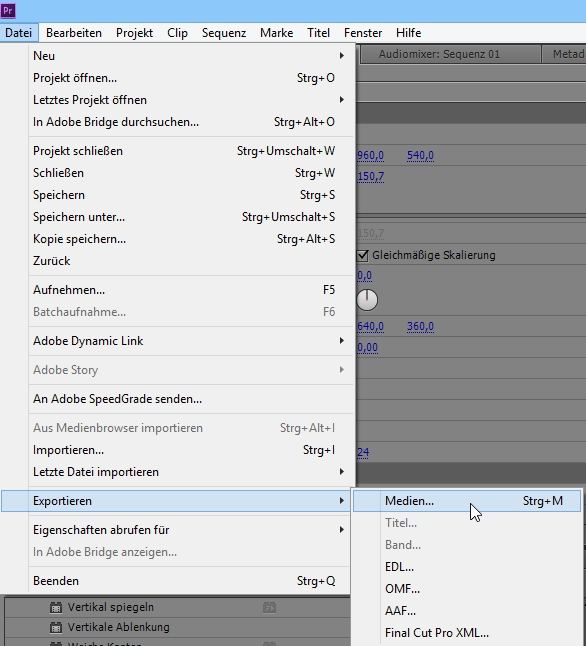The height and width of the screenshot is (646, 586).
Task: Choose An Adobe SpeedGrade senden…
Action: 188,399
